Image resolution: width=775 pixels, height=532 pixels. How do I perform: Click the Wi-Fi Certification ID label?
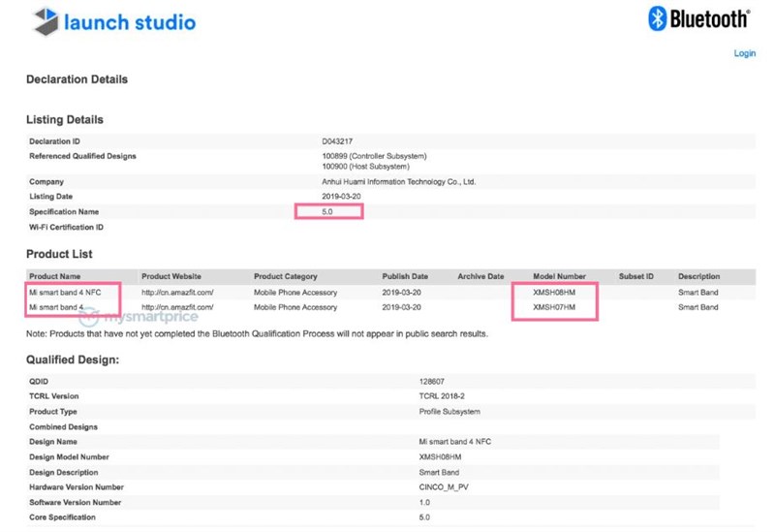click(66, 228)
